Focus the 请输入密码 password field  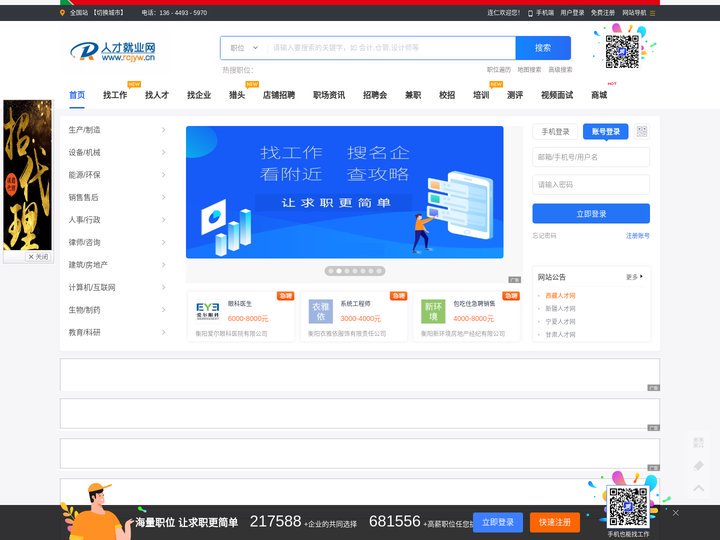(591, 185)
